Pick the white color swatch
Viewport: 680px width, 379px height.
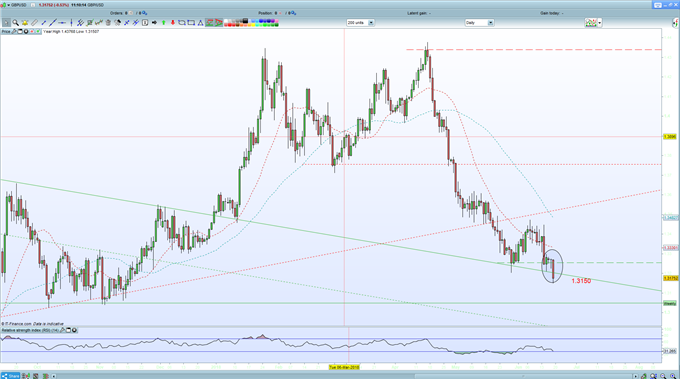coord(226,20)
